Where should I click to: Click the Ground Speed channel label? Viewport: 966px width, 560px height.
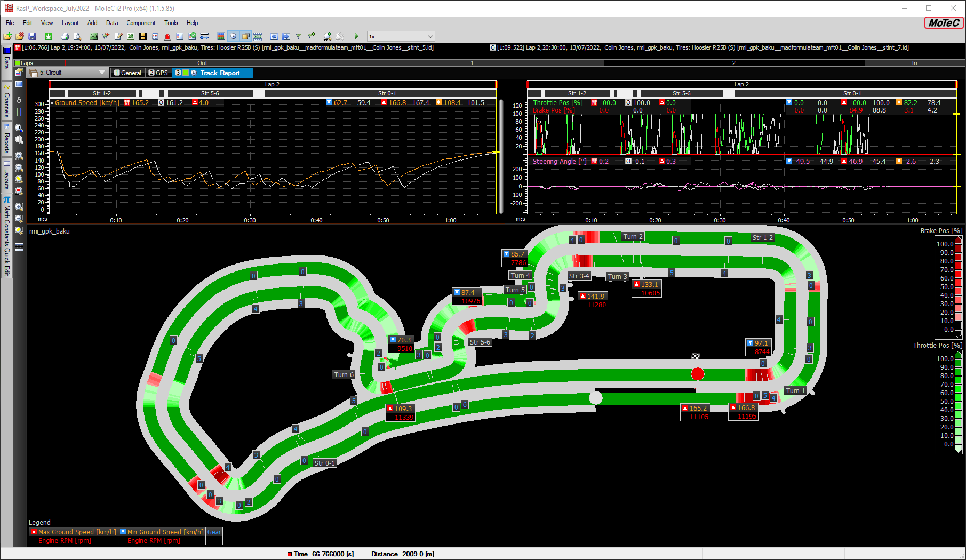tap(87, 103)
